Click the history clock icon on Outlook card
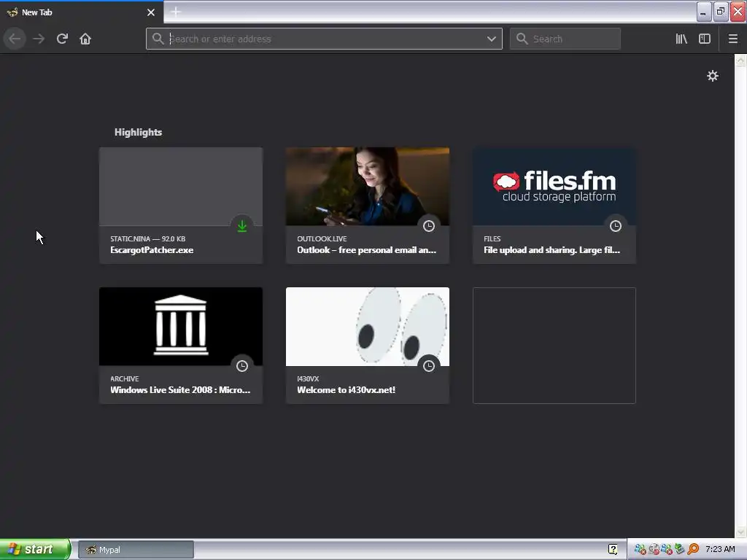747x560 pixels. point(429,226)
